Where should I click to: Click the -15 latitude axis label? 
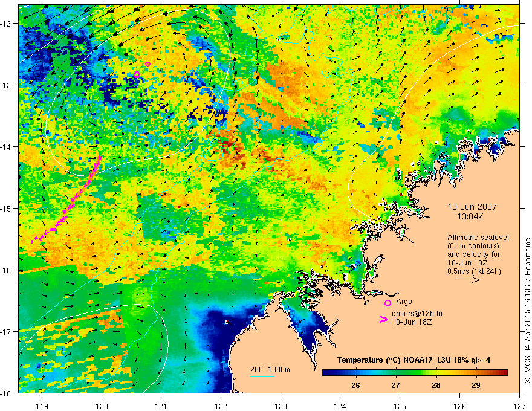tap(7, 208)
